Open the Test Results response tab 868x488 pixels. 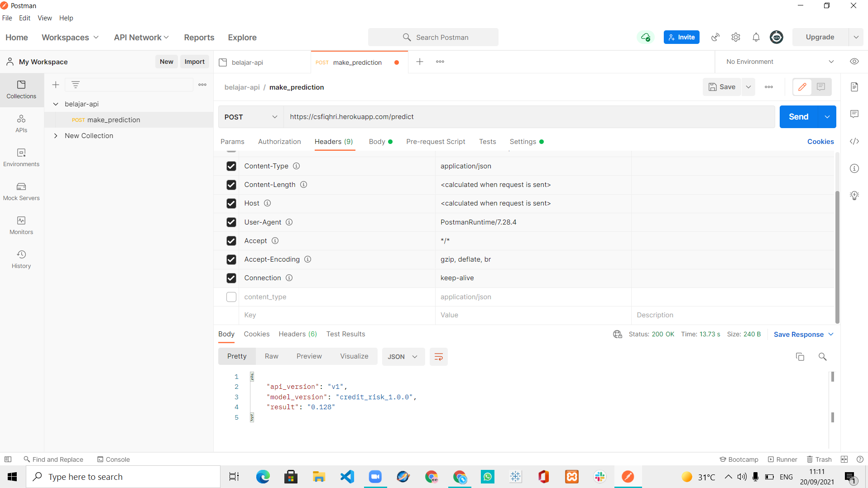[x=345, y=334]
